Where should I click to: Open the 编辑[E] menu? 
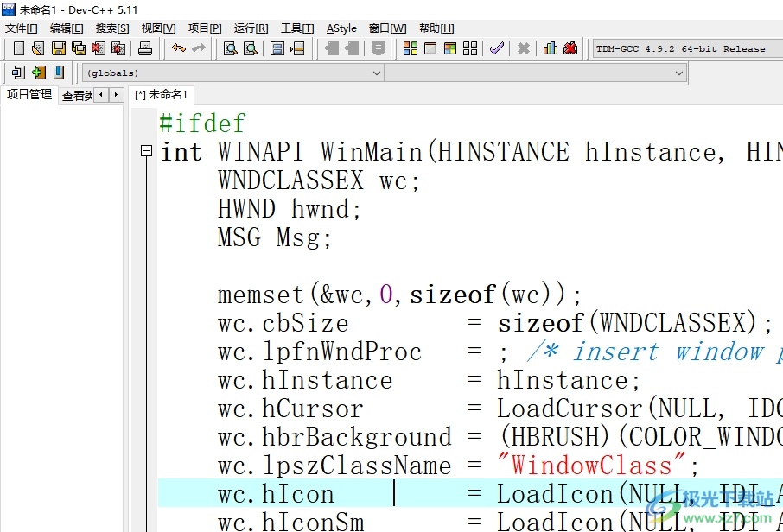[x=67, y=28]
